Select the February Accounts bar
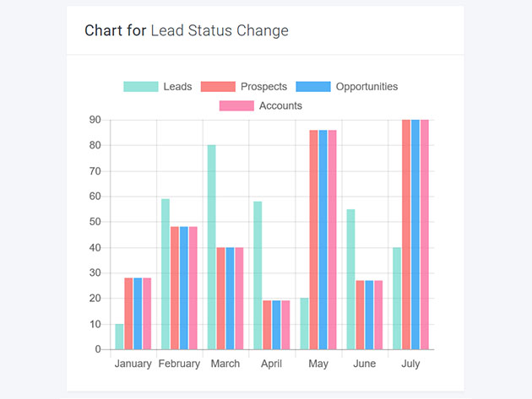532x399 pixels. click(x=193, y=288)
